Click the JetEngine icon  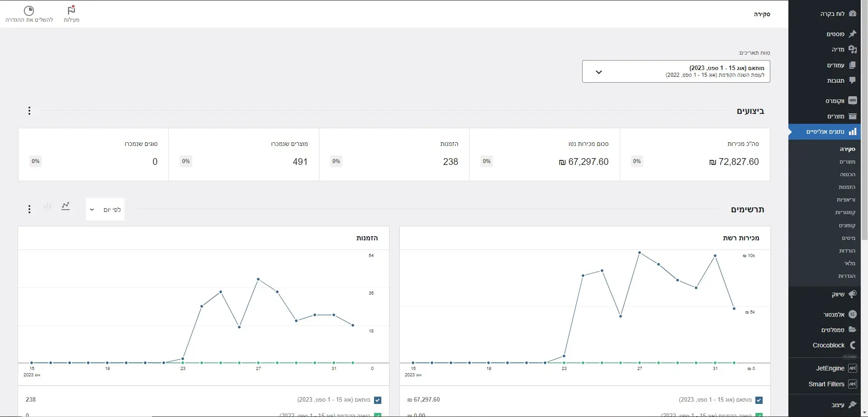[x=853, y=368]
